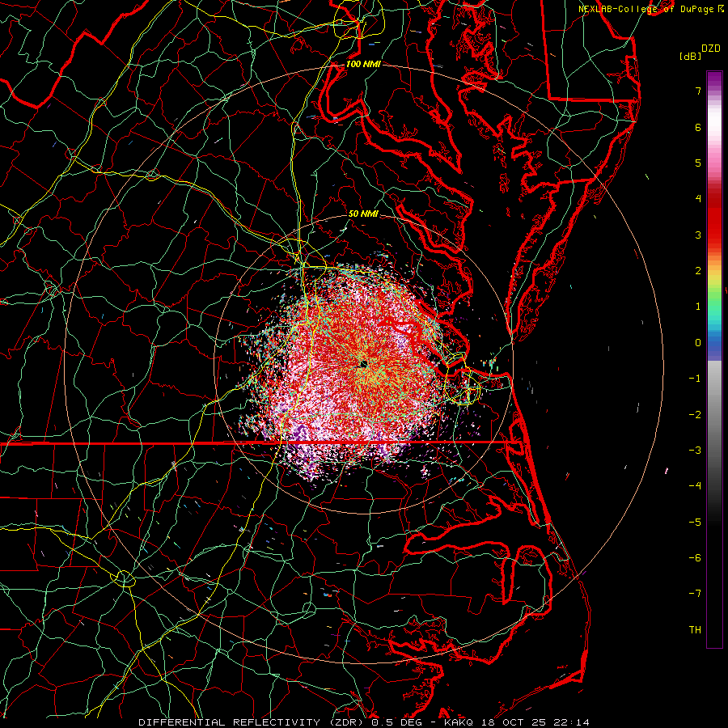Select the 0 dB scale value
The image size is (728, 728).
pyautogui.click(x=698, y=343)
